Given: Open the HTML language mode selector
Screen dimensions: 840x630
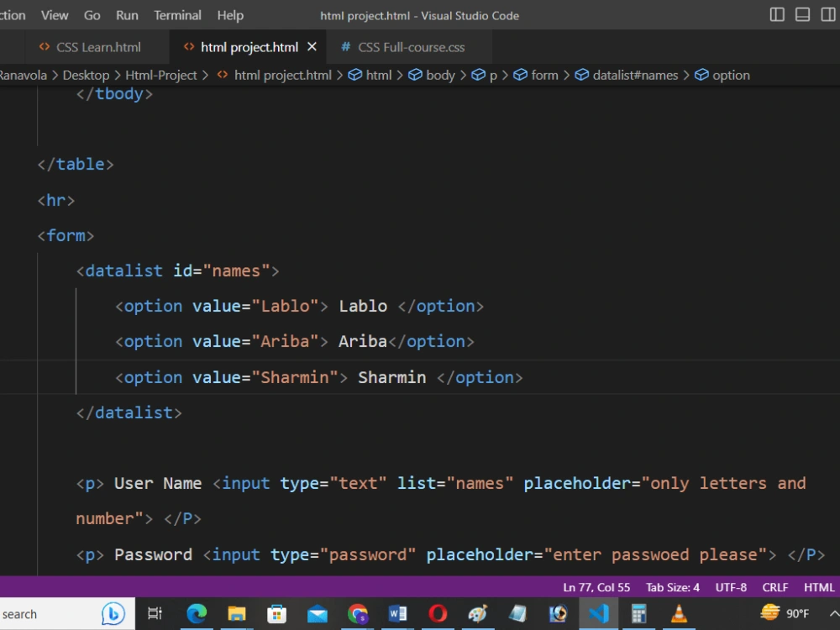Looking at the screenshot, I should click(818, 587).
